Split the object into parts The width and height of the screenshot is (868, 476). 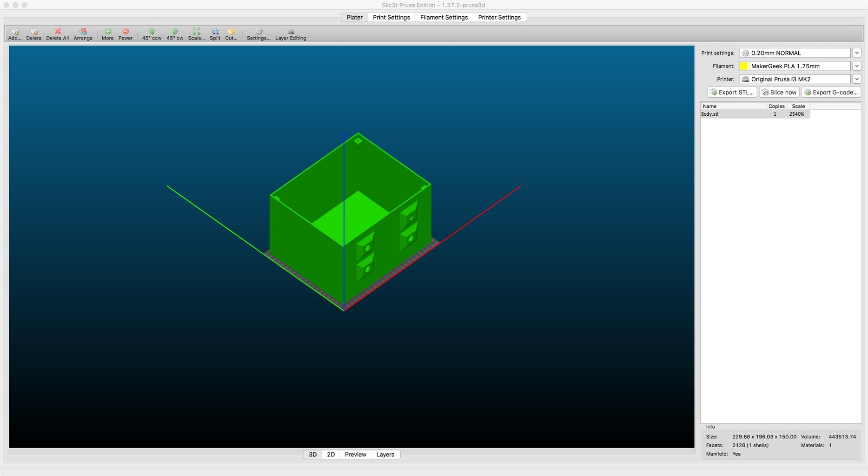pos(215,34)
